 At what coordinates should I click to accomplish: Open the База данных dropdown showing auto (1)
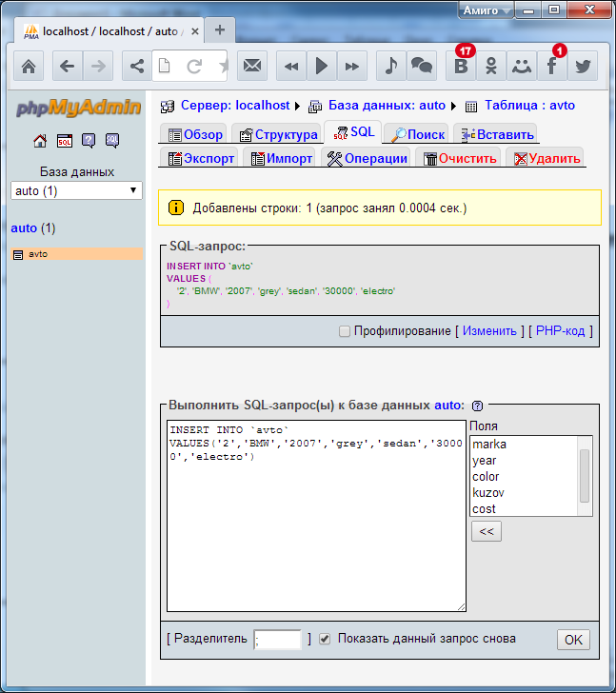pos(77,190)
